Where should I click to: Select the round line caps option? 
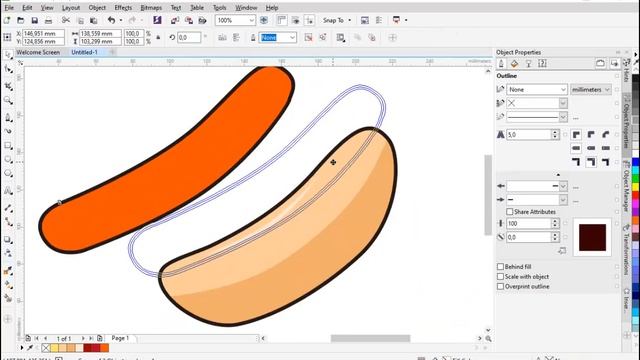(591, 148)
